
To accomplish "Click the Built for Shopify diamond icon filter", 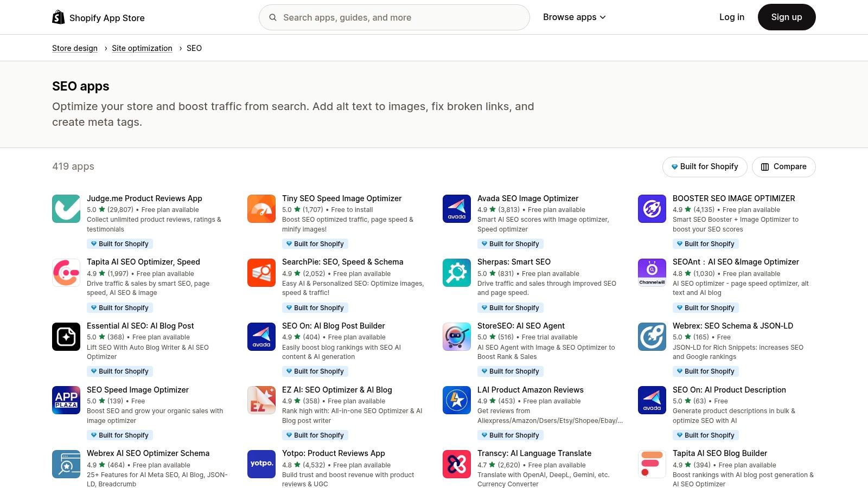I will click(674, 167).
